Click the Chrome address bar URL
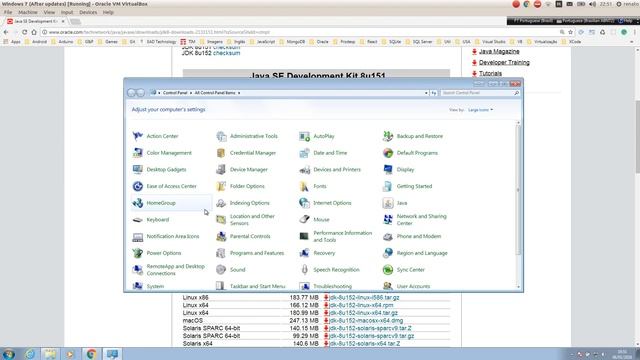 pyautogui.click(x=159, y=32)
